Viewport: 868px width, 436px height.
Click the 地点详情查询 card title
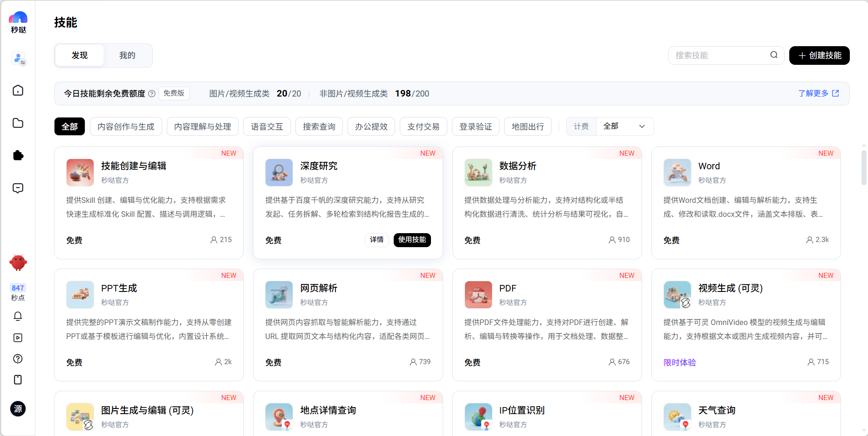[328, 410]
